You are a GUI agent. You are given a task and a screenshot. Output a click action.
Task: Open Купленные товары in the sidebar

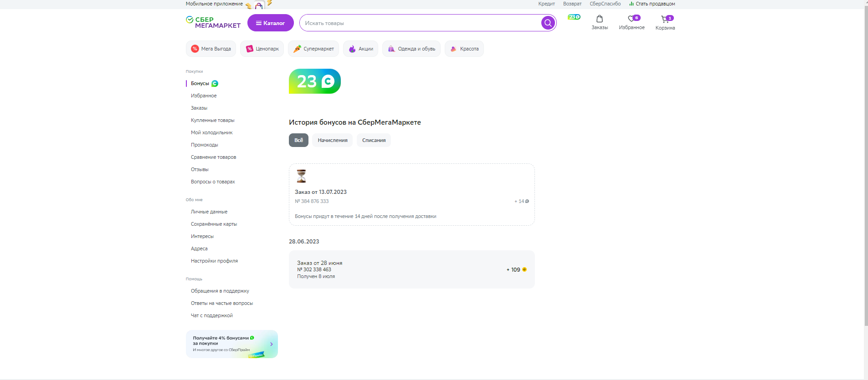click(x=213, y=121)
